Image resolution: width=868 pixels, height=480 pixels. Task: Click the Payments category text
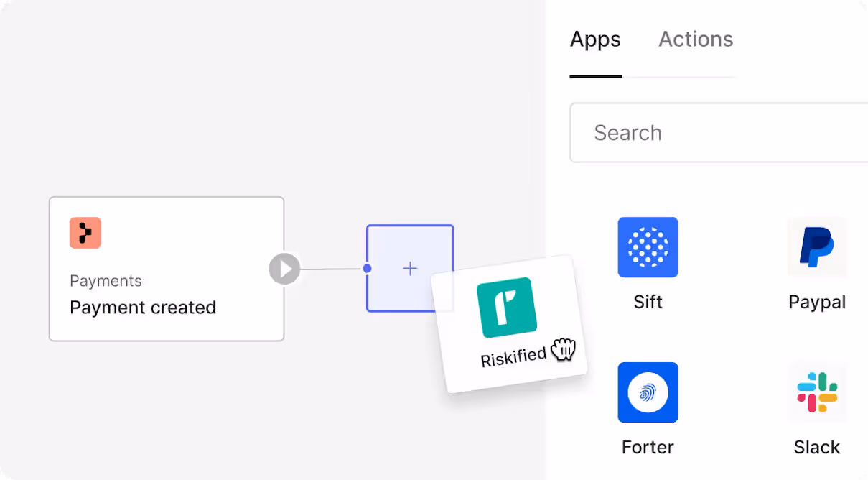106,281
